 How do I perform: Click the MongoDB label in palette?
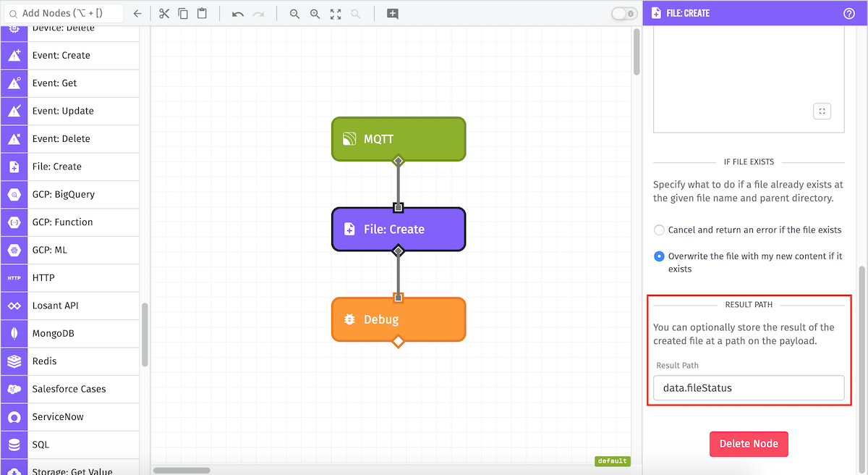pos(54,334)
